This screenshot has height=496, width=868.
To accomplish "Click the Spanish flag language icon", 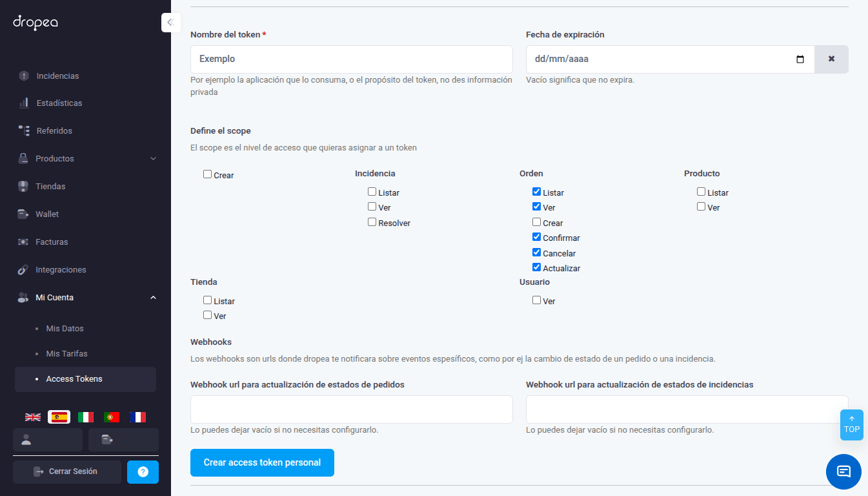I will pyautogui.click(x=59, y=417).
